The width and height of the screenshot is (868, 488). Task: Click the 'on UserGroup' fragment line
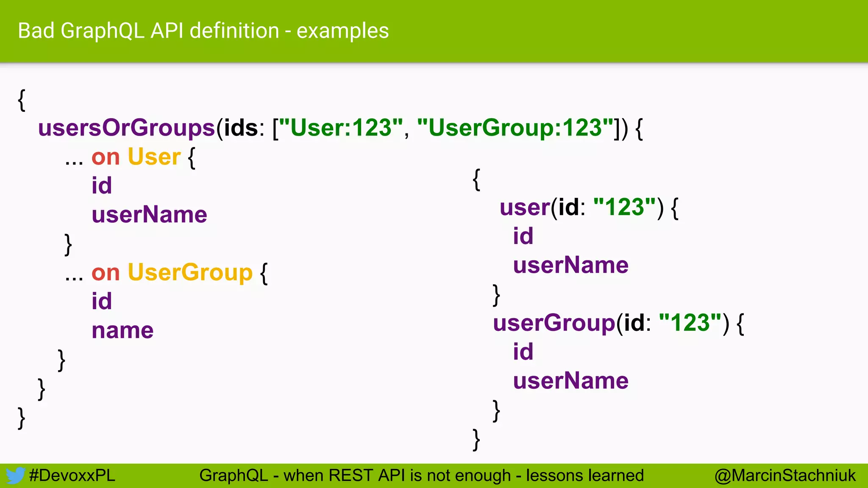[166, 272]
